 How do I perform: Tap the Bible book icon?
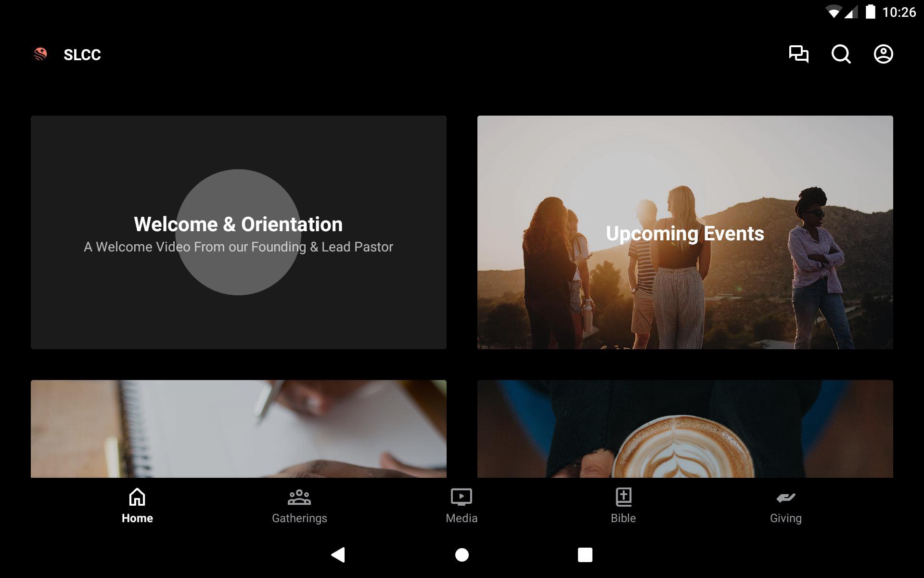pyautogui.click(x=623, y=497)
